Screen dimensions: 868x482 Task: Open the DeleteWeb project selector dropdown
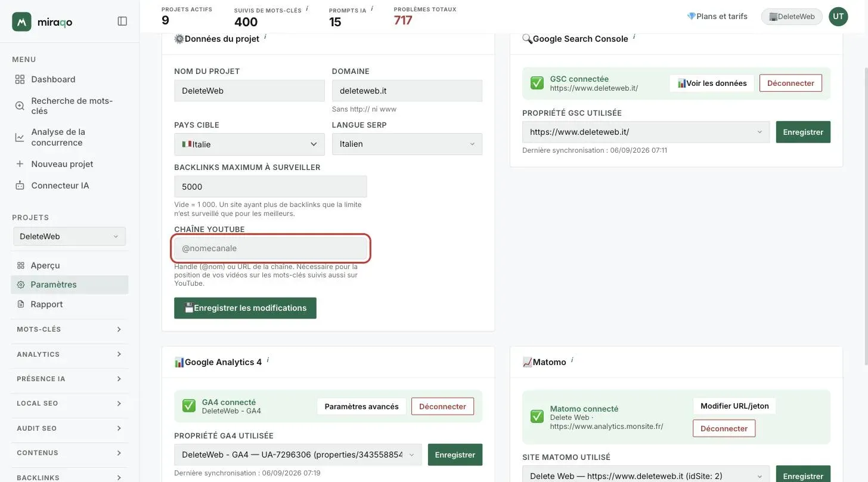[70, 236]
